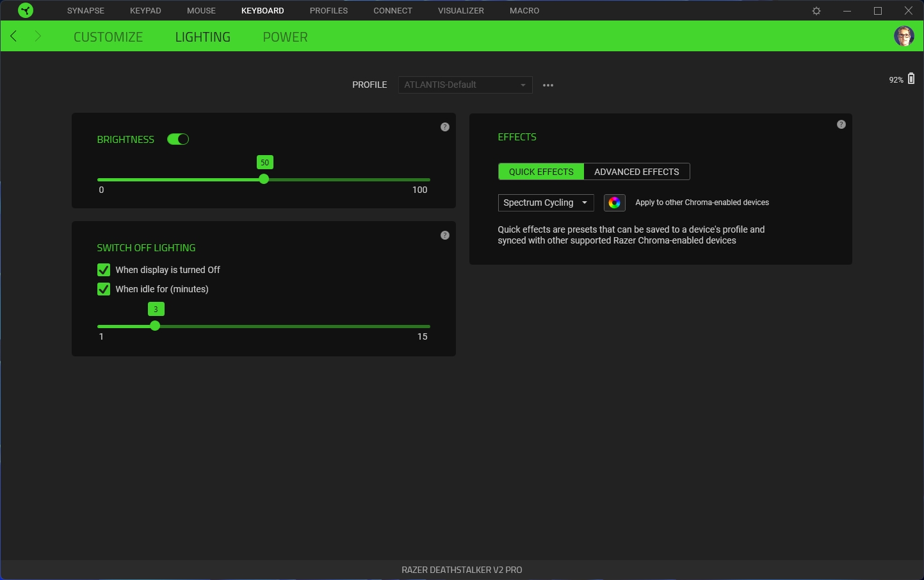The image size is (924, 580).
Task: Click the idle minutes value 3 tooltip
Action: tap(156, 309)
